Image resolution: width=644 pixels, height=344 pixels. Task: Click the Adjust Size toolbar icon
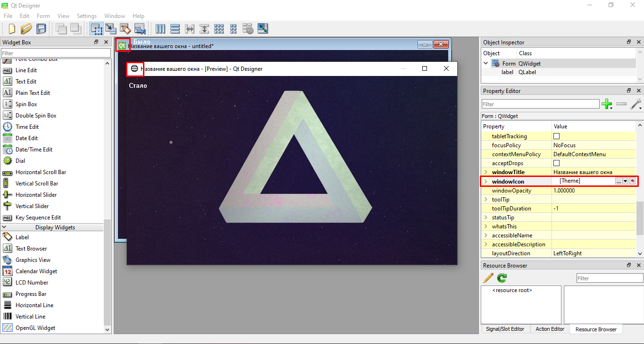tap(262, 29)
